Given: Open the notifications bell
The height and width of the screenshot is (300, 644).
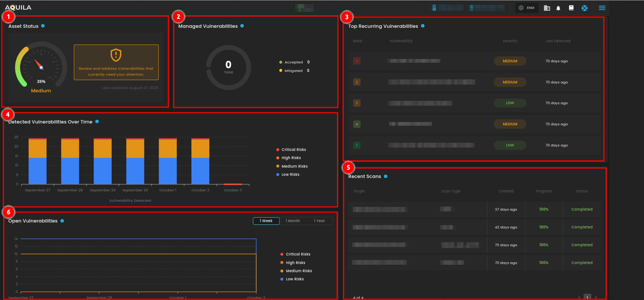Looking at the screenshot, I should [558, 8].
